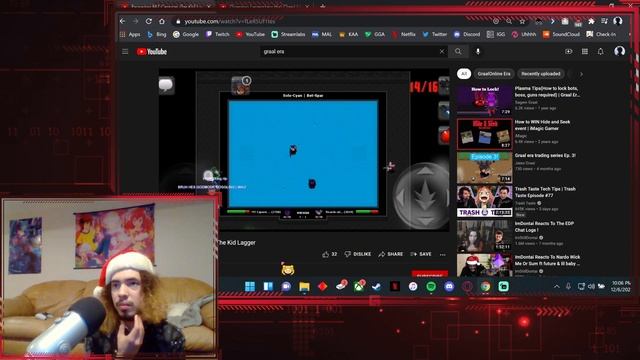Viewport: 640px width, 360px height.
Task: Open 'How to WIN Hide and Seek' thumbnail
Action: click(484, 134)
